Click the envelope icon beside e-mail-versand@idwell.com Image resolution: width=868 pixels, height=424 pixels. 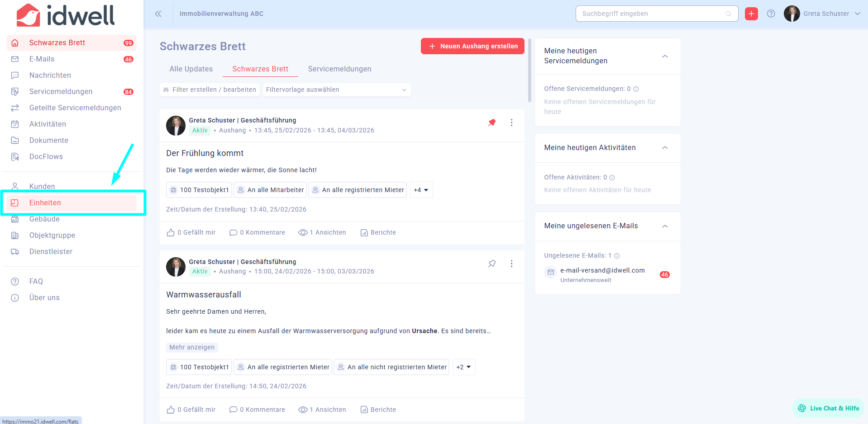pyautogui.click(x=551, y=272)
